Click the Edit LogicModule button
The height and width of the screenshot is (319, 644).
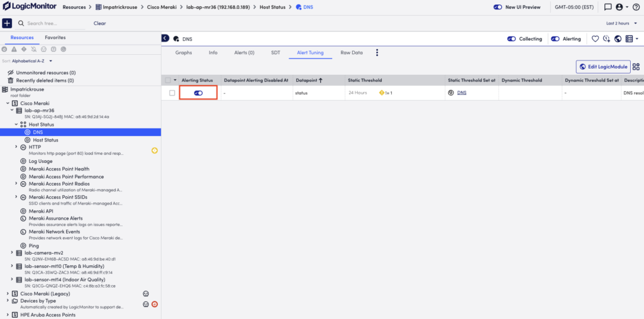pos(603,67)
